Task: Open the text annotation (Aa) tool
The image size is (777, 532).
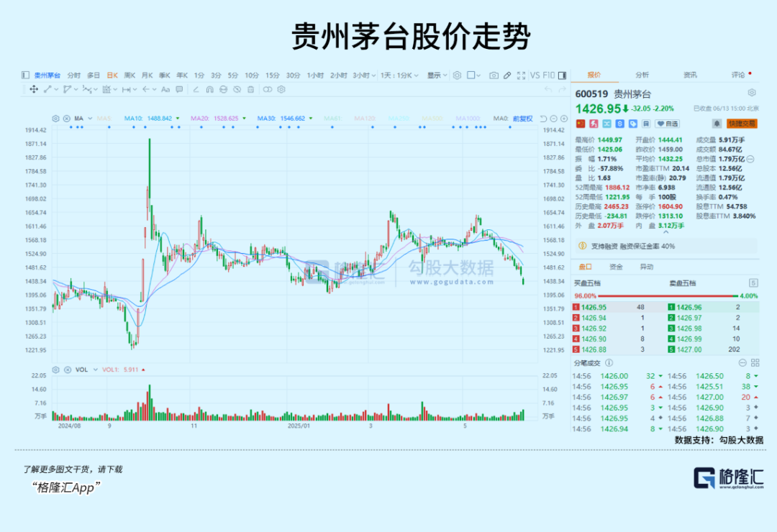Action: tap(165, 89)
